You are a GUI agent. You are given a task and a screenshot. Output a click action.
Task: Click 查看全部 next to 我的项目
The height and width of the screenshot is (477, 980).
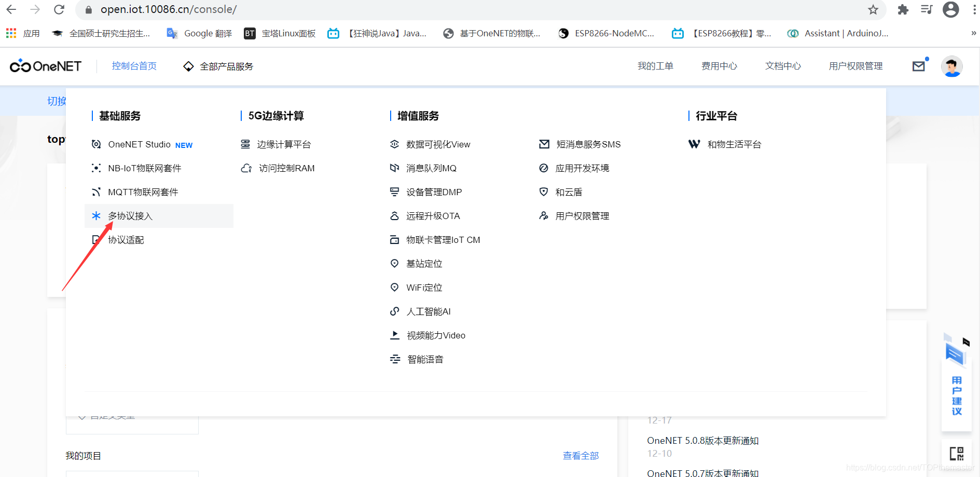580,455
